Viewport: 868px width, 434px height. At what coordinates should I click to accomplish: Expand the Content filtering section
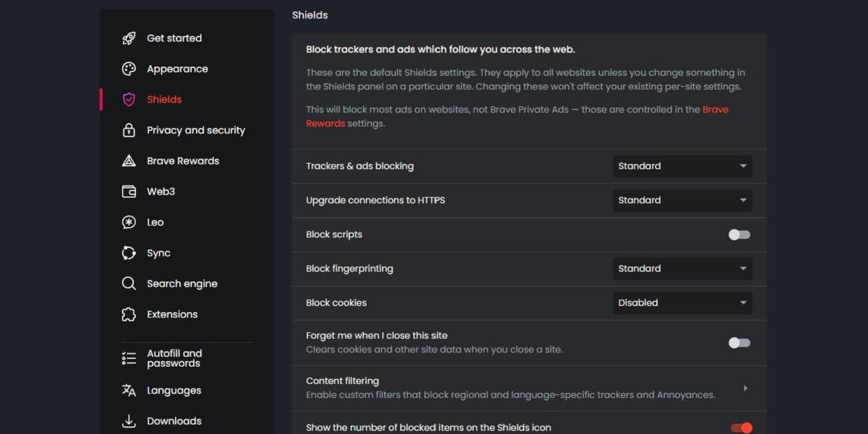point(746,388)
